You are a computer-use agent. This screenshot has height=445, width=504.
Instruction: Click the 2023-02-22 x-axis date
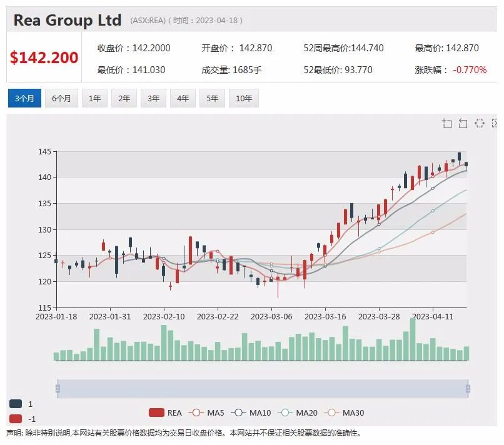coord(218,317)
